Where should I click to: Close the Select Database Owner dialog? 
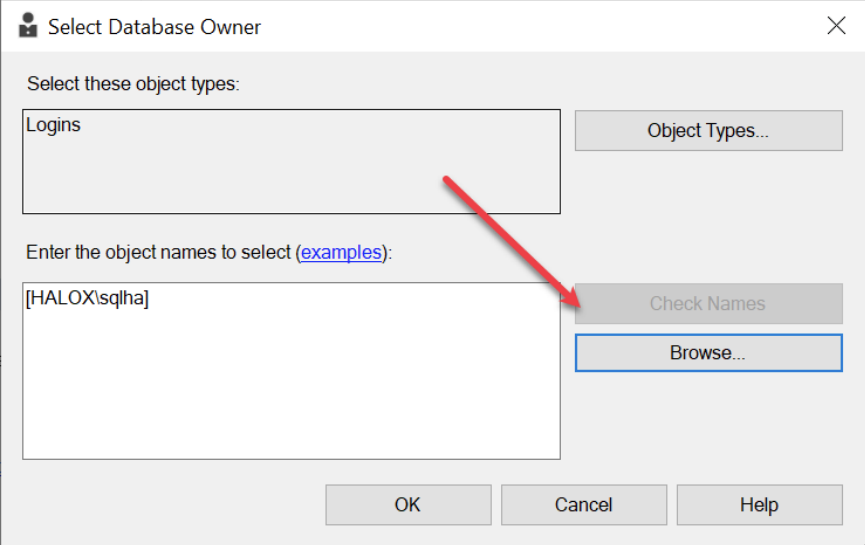tap(836, 25)
